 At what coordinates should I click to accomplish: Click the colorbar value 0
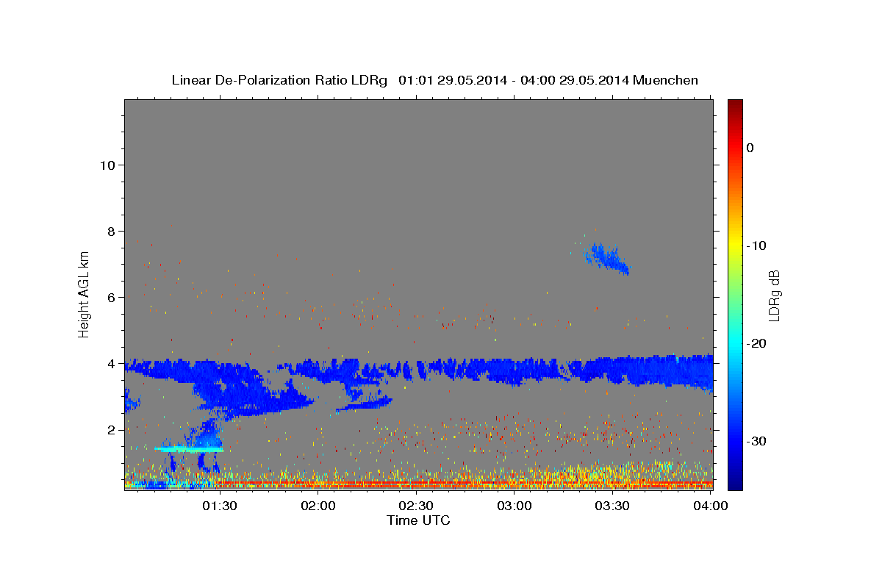click(x=750, y=148)
